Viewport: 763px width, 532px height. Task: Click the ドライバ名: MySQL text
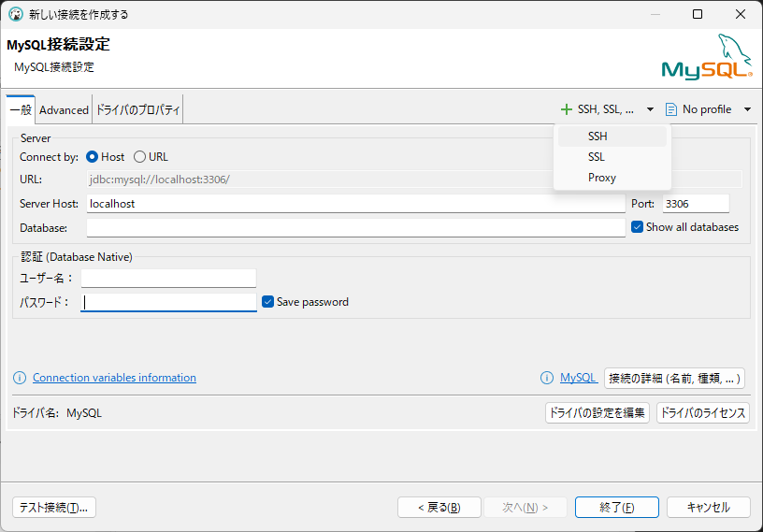pos(57,413)
